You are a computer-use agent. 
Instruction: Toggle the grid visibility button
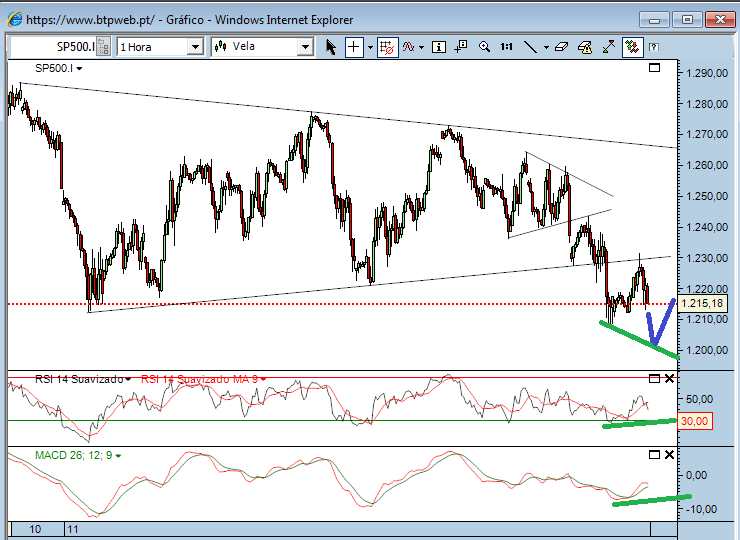point(387,47)
